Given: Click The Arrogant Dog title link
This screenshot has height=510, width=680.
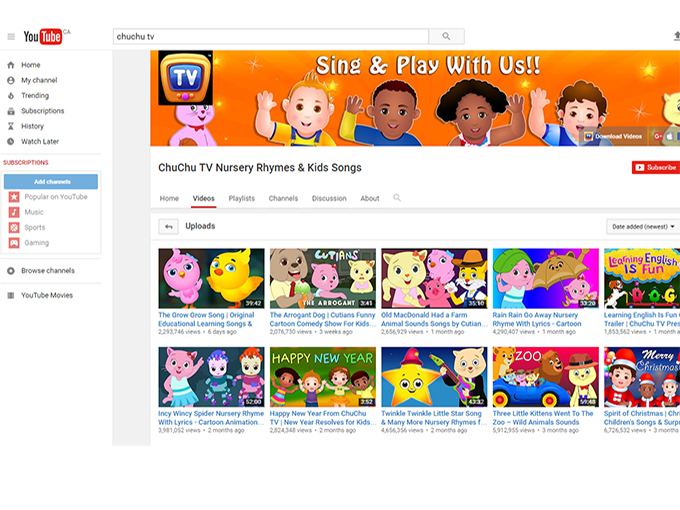Looking at the screenshot, I should (x=323, y=320).
